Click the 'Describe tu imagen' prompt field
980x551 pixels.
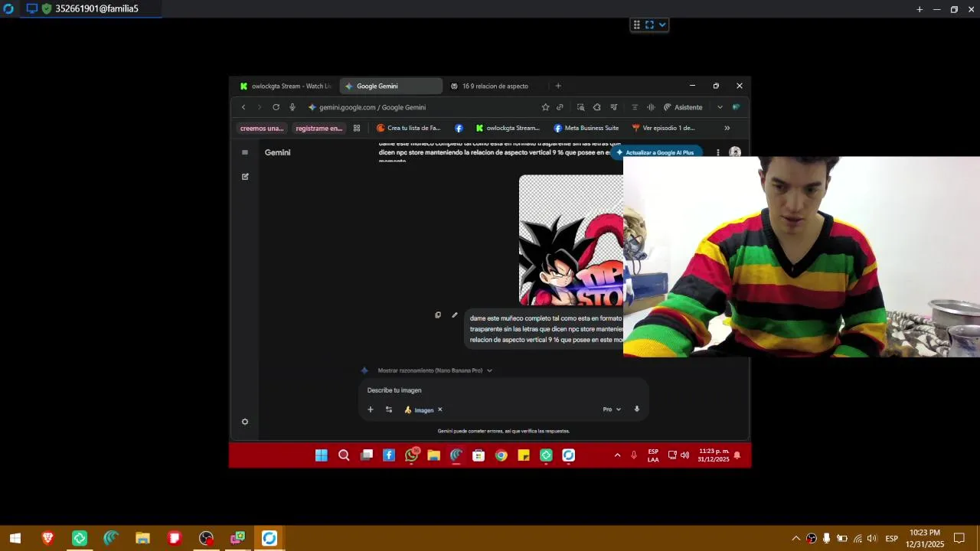(504, 390)
